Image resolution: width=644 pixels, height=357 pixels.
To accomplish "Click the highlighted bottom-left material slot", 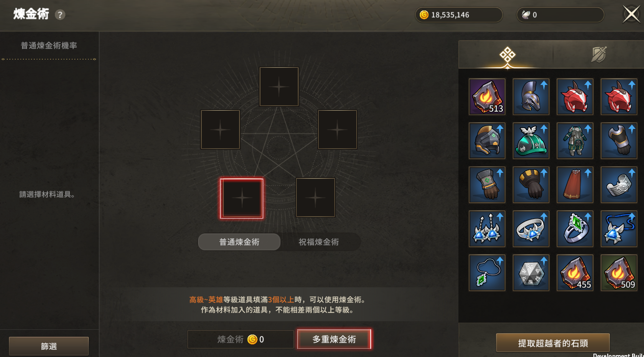I will pos(241,199).
